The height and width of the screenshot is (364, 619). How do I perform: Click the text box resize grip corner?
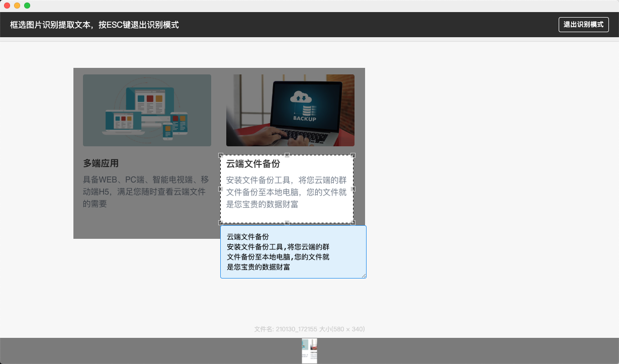(364, 276)
